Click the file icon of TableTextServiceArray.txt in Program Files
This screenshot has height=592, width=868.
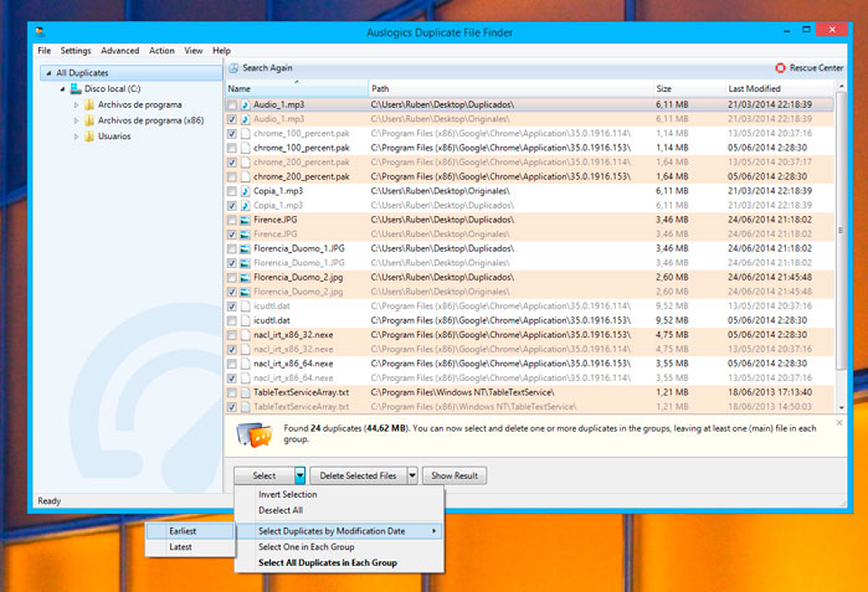pos(245,392)
